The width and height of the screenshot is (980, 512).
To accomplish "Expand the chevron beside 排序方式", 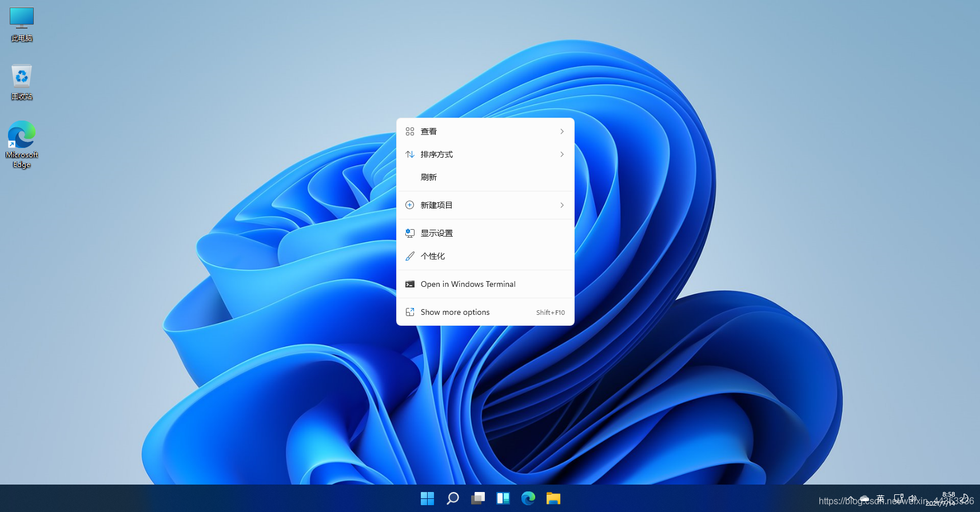I will (x=562, y=154).
